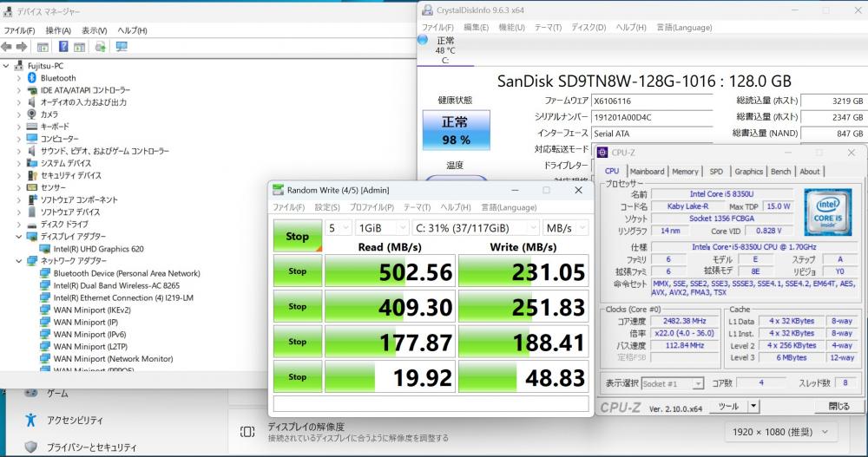The image size is (868, 457).
Task: Switch to the Bench tab in CPU-Z
Action: click(x=780, y=172)
